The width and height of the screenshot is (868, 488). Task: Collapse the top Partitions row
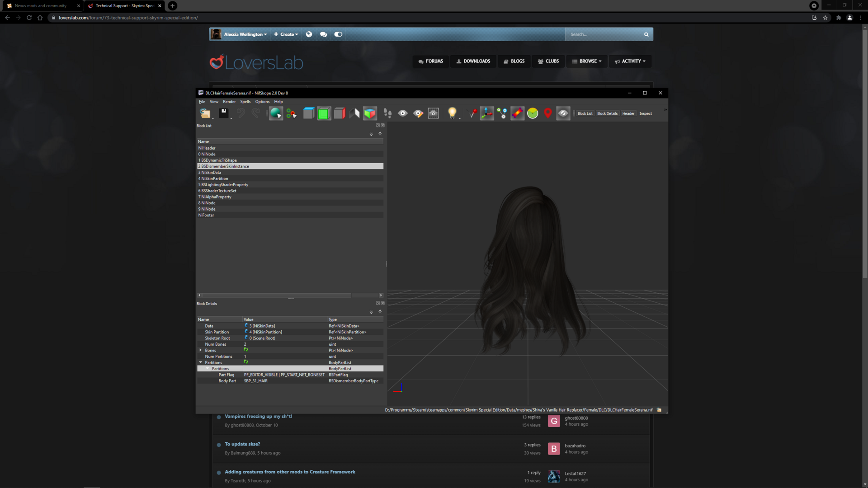click(201, 362)
